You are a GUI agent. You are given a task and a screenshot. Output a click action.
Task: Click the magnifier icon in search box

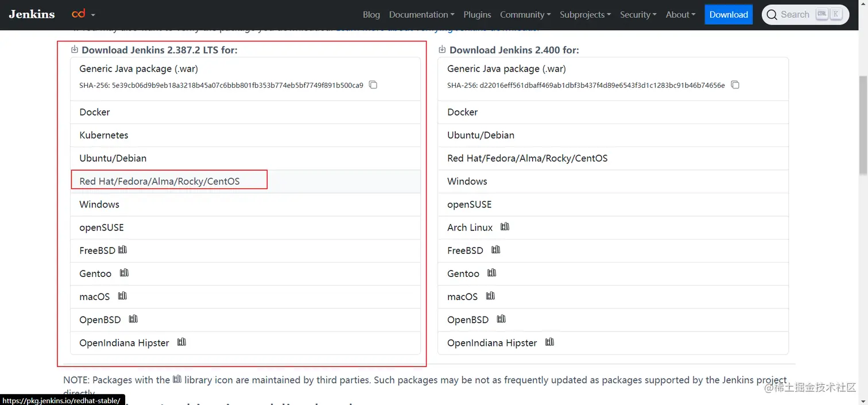[x=772, y=14]
